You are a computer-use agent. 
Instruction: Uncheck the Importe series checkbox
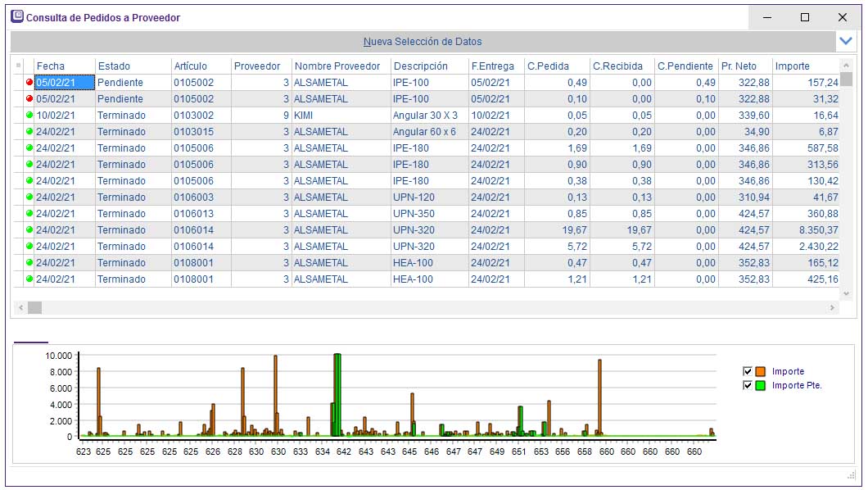(x=747, y=371)
